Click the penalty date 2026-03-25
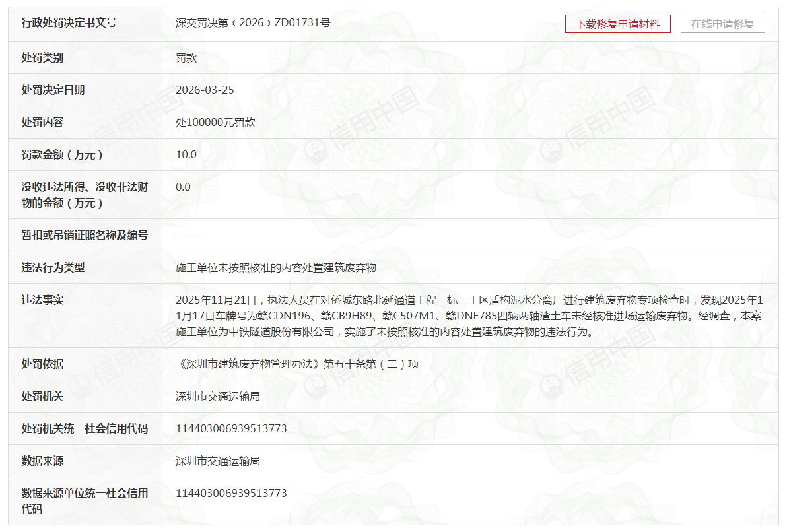The width and height of the screenshot is (787, 532). click(x=205, y=90)
